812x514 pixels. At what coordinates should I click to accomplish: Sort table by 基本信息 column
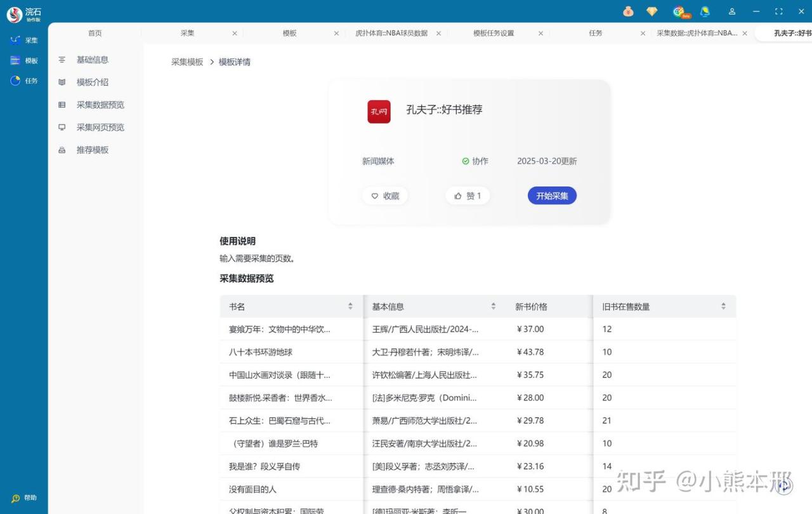(x=493, y=306)
